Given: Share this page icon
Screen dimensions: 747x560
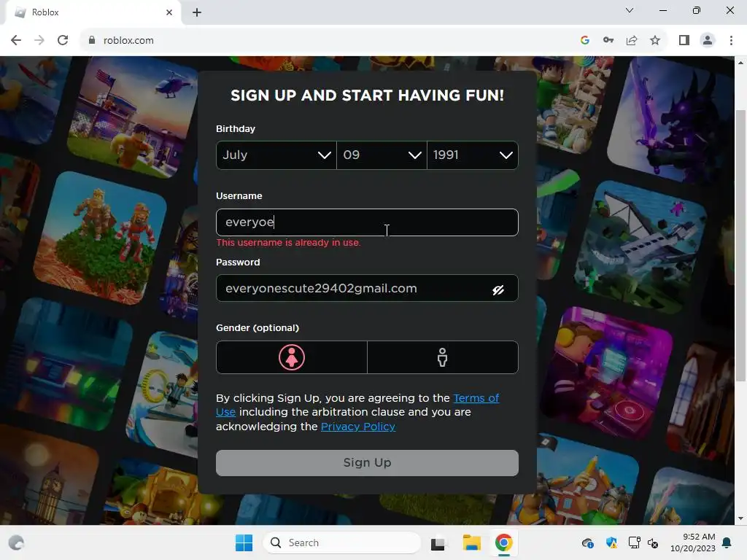Looking at the screenshot, I should click(632, 41).
